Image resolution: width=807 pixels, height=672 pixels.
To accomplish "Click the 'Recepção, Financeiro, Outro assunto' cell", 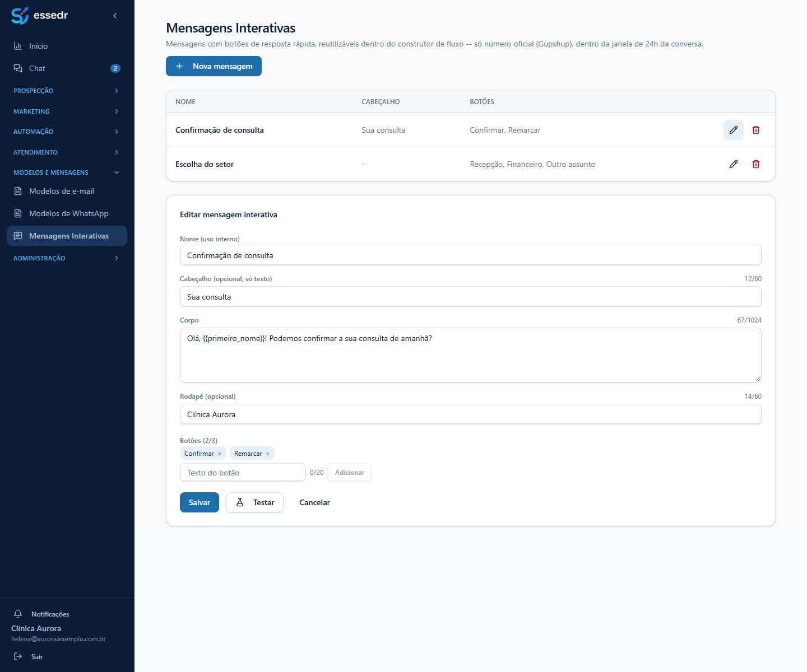I will point(532,164).
